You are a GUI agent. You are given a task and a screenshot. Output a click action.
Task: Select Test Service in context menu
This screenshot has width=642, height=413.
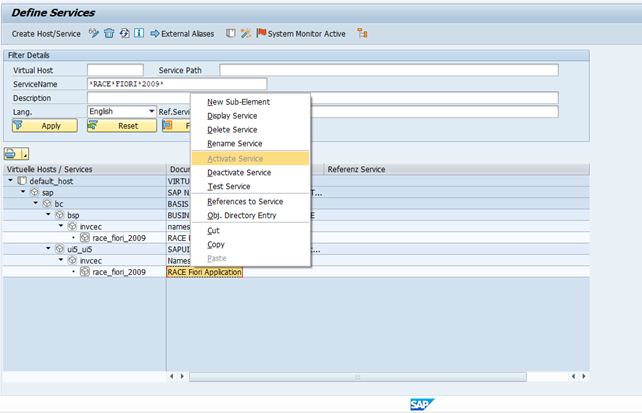(229, 186)
